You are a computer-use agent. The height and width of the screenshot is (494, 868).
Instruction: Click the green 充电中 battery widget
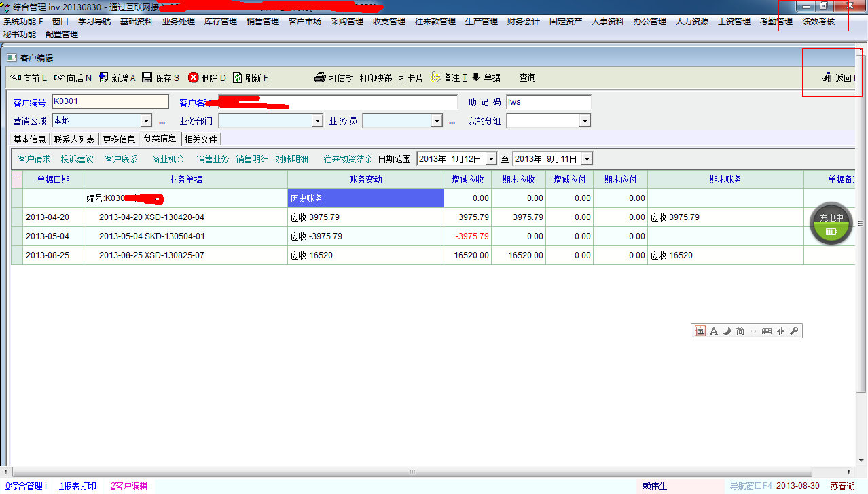tap(831, 224)
